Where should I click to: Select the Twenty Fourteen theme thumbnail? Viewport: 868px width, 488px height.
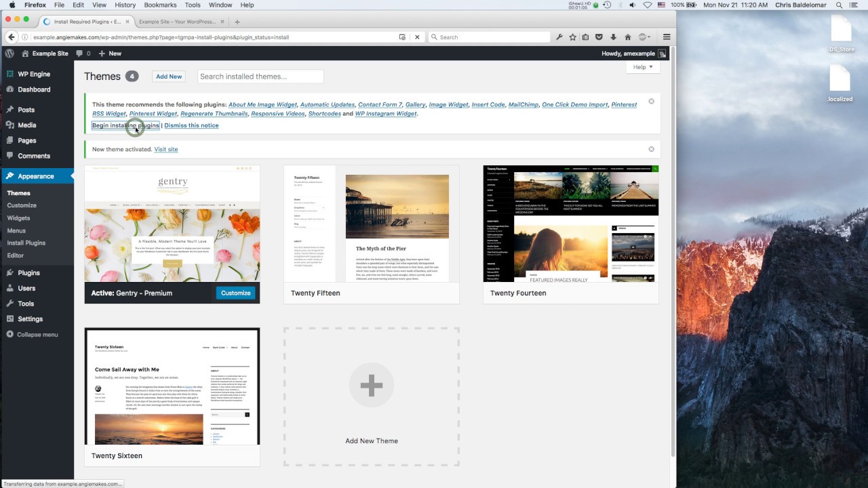coord(571,224)
